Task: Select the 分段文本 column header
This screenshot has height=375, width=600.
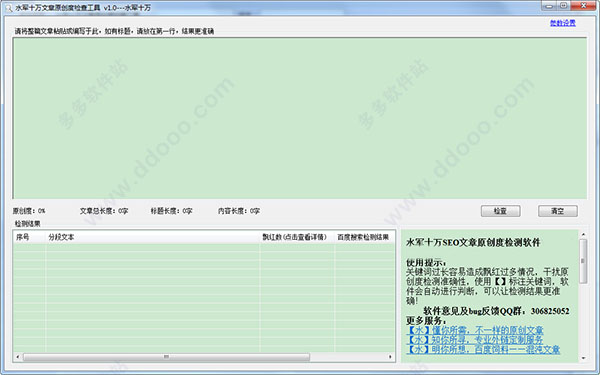Action: [152, 237]
